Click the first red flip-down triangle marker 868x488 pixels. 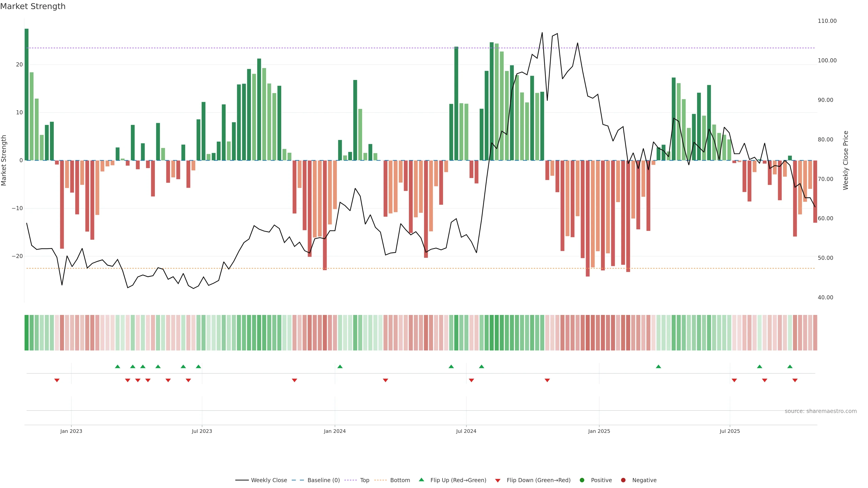pyautogui.click(x=57, y=380)
